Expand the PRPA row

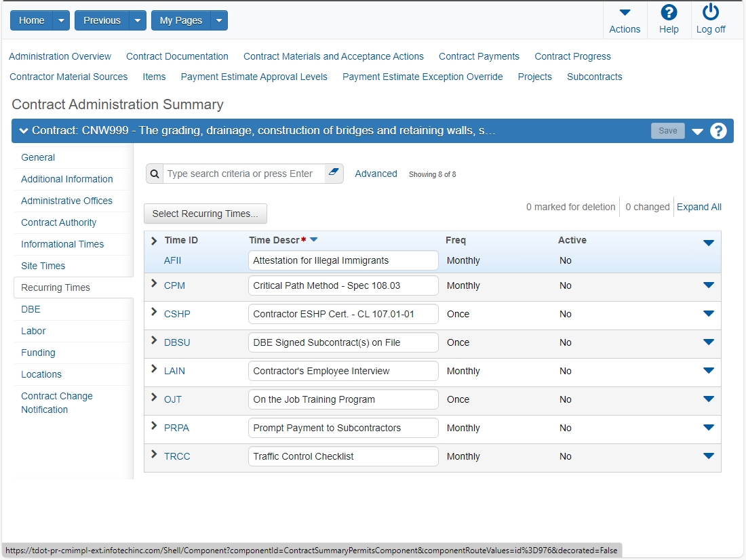pos(154,426)
